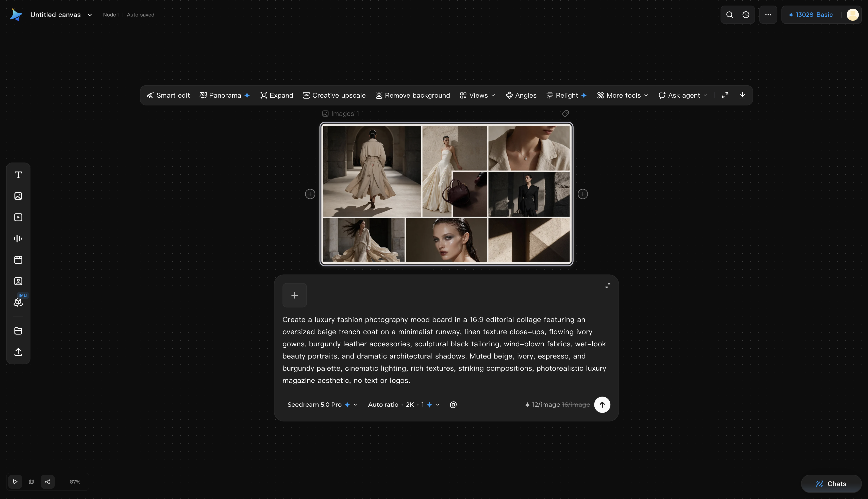Open the Auto ratio 2K settings dropdown
The height and width of the screenshot is (499, 868).
tap(404, 405)
